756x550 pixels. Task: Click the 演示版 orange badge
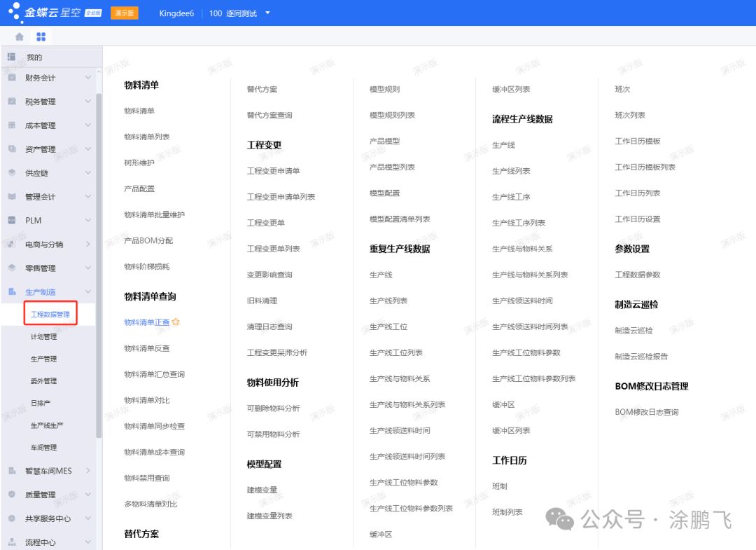125,13
